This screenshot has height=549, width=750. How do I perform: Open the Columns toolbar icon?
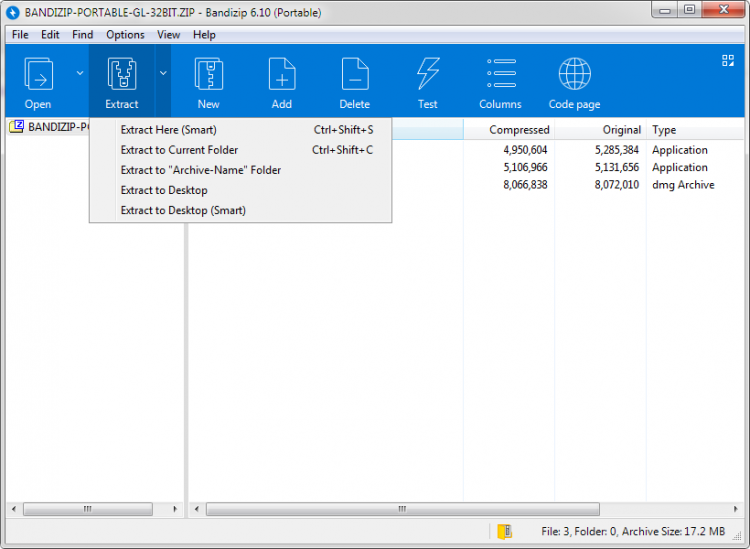pyautogui.click(x=501, y=74)
